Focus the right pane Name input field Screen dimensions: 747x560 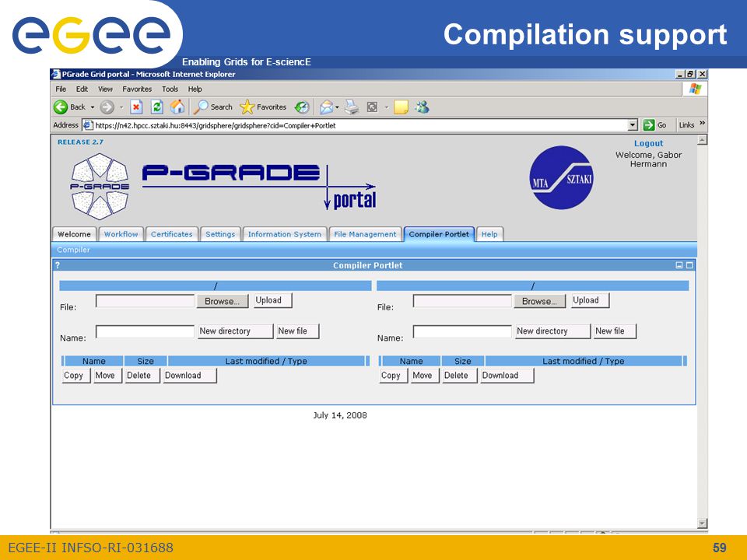[x=462, y=331]
